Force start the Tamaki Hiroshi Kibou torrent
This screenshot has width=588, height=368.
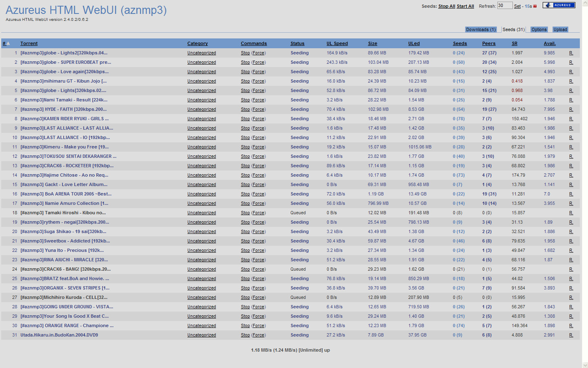pos(258,213)
